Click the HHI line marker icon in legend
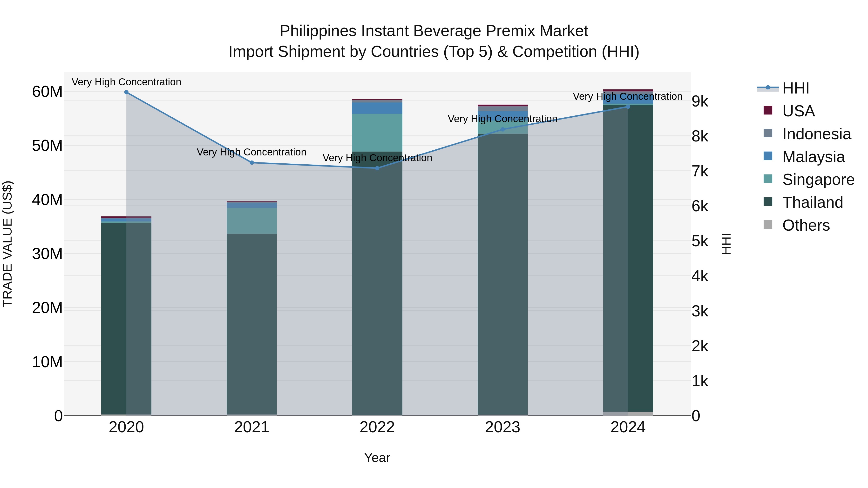 [768, 87]
